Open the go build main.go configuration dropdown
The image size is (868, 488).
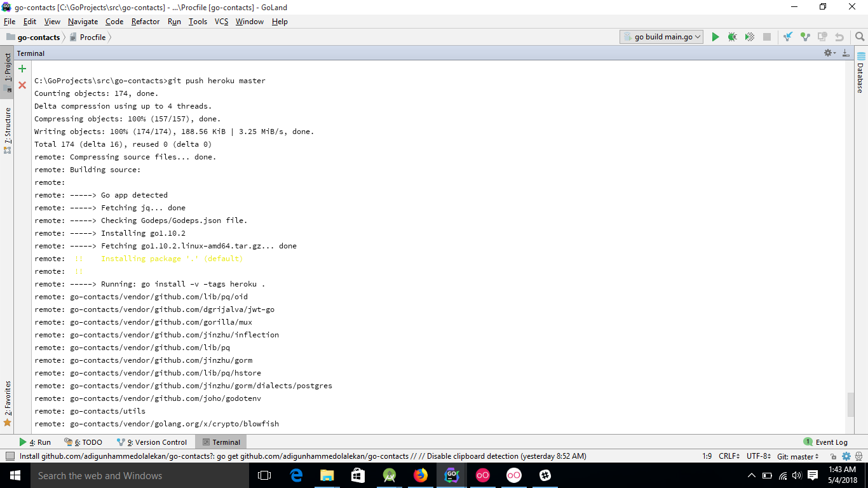(x=661, y=37)
